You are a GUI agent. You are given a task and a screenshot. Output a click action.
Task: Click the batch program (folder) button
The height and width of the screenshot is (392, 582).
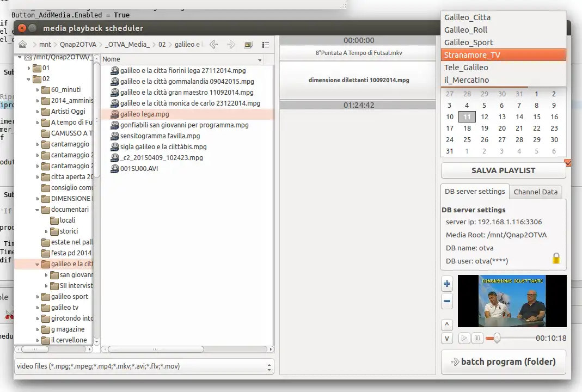tap(503, 362)
